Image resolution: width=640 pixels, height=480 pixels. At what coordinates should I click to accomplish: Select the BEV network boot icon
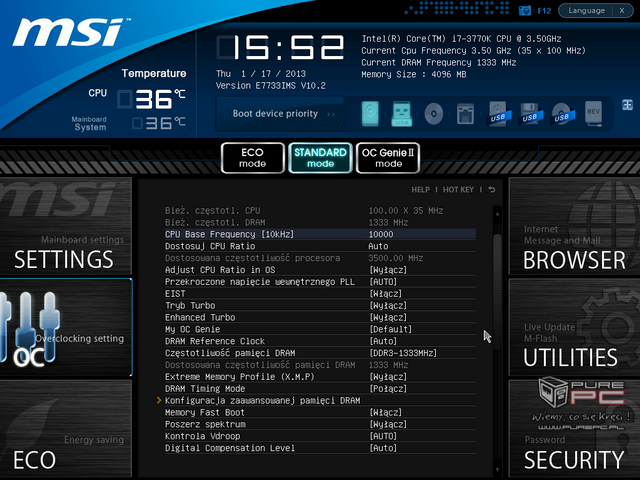[593, 113]
